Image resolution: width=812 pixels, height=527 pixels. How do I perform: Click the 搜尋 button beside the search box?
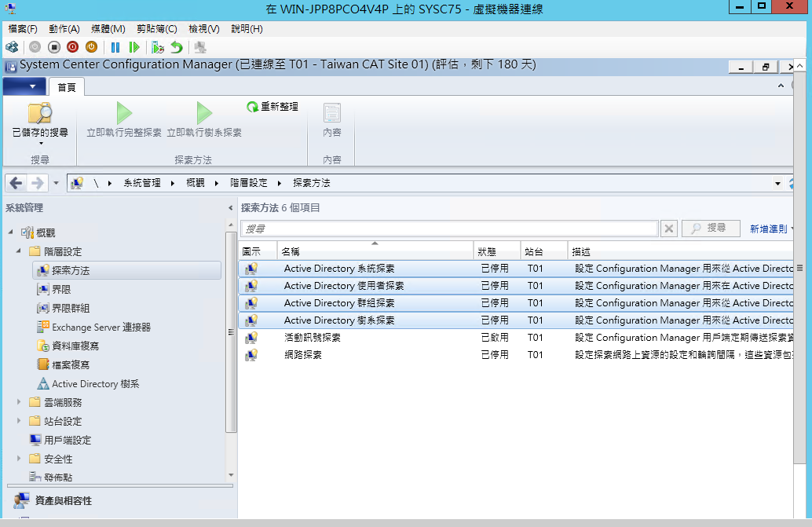click(x=711, y=228)
